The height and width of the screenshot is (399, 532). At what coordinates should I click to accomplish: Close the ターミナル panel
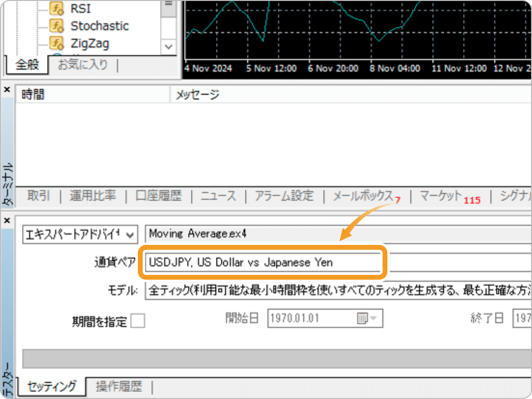[x=7, y=89]
